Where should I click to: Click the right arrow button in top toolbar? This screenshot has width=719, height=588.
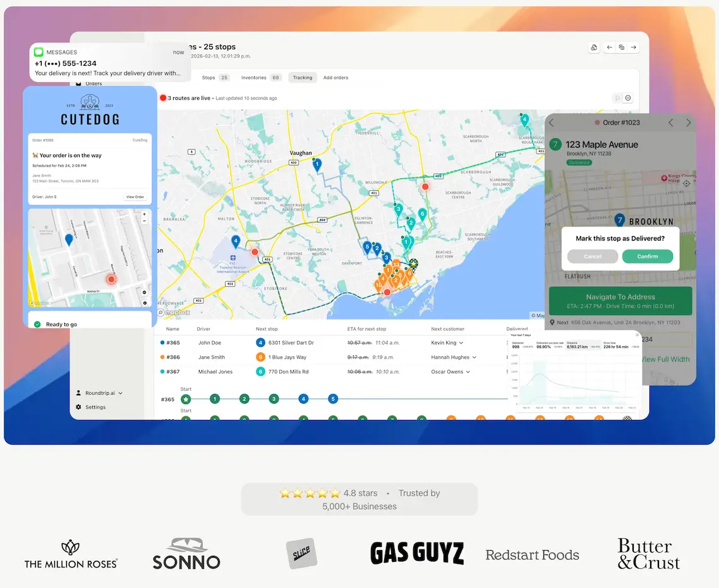tap(633, 47)
